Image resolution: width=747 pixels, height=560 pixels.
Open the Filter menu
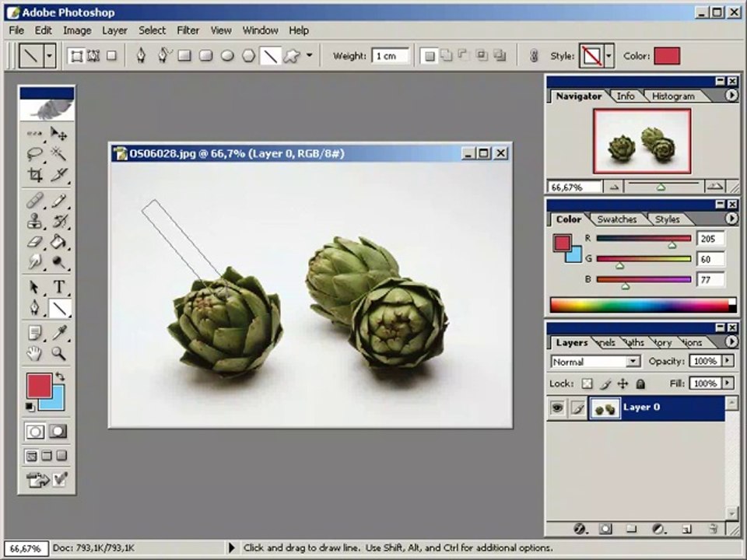click(x=188, y=30)
